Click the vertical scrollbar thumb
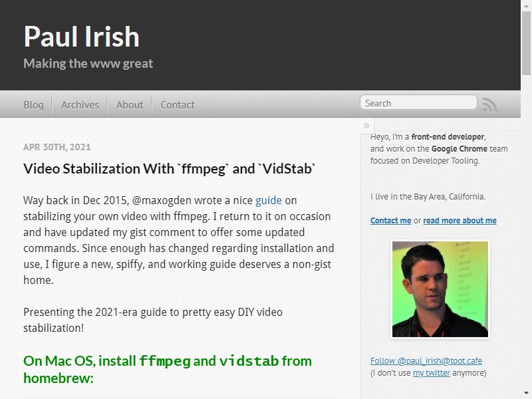This screenshot has width=532, height=399. point(526,43)
